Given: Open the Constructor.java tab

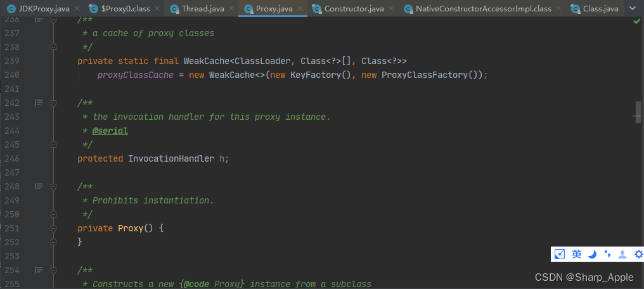Looking at the screenshot, I should click(x=354, y=8).
